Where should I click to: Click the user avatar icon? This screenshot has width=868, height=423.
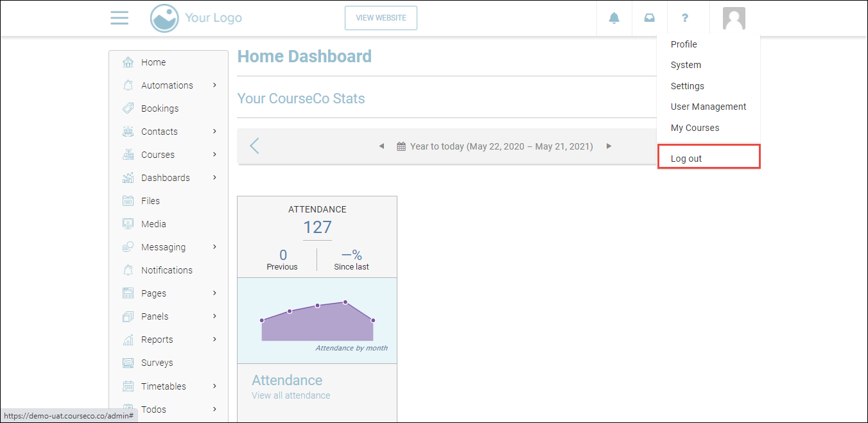coord(734,18)
